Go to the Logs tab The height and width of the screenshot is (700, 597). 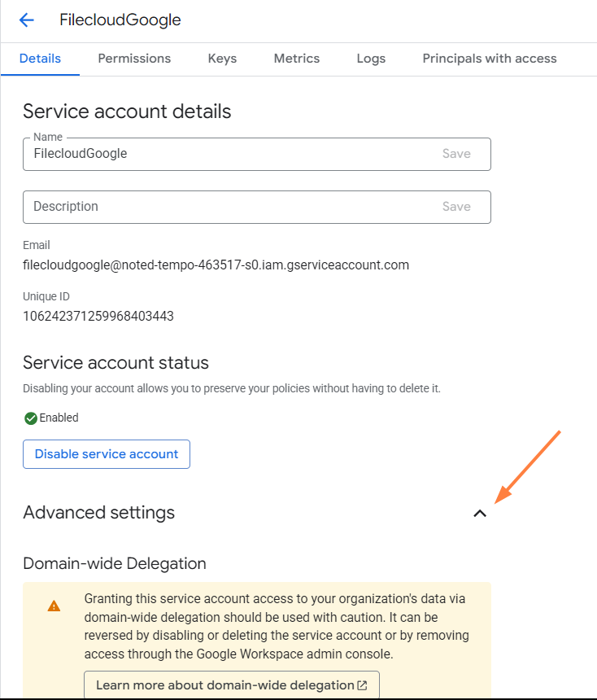coord(371,59)
